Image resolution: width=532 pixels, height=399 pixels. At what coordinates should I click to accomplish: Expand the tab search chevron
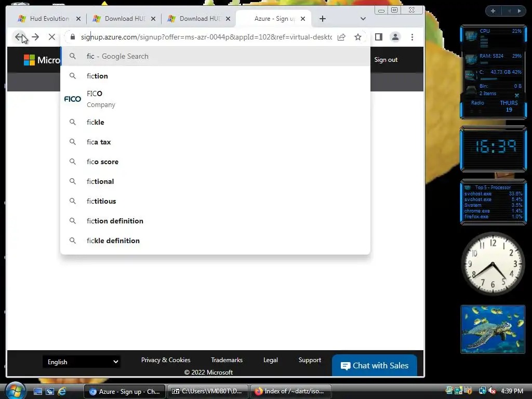tap(363, 19)
